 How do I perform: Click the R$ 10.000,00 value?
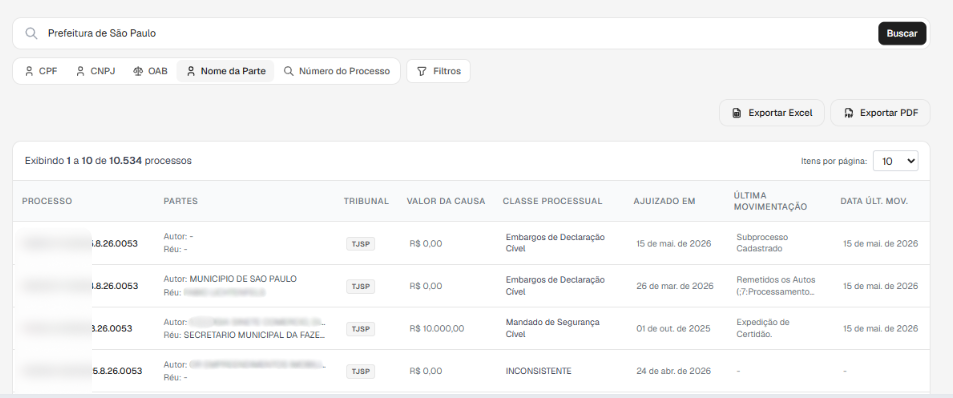pyautogui.click(x=436, y=329)
